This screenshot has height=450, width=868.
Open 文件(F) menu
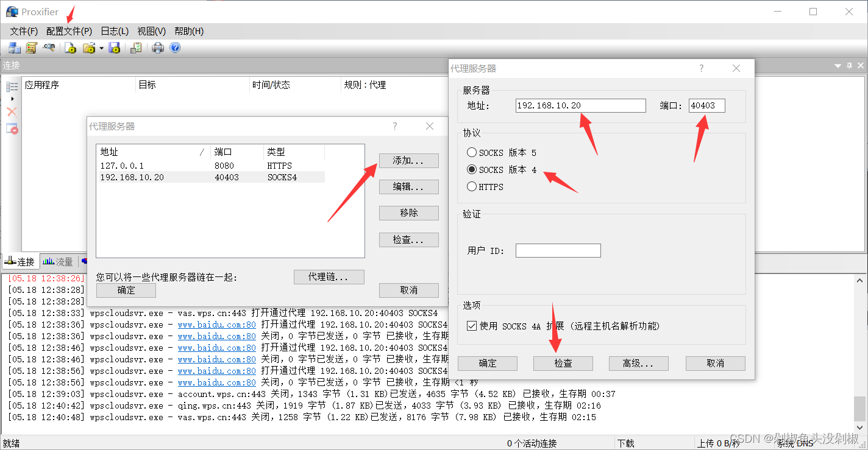[24, 31]
